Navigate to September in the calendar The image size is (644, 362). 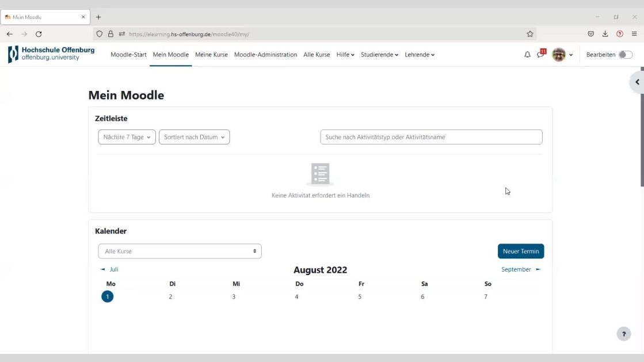[520, 269]
